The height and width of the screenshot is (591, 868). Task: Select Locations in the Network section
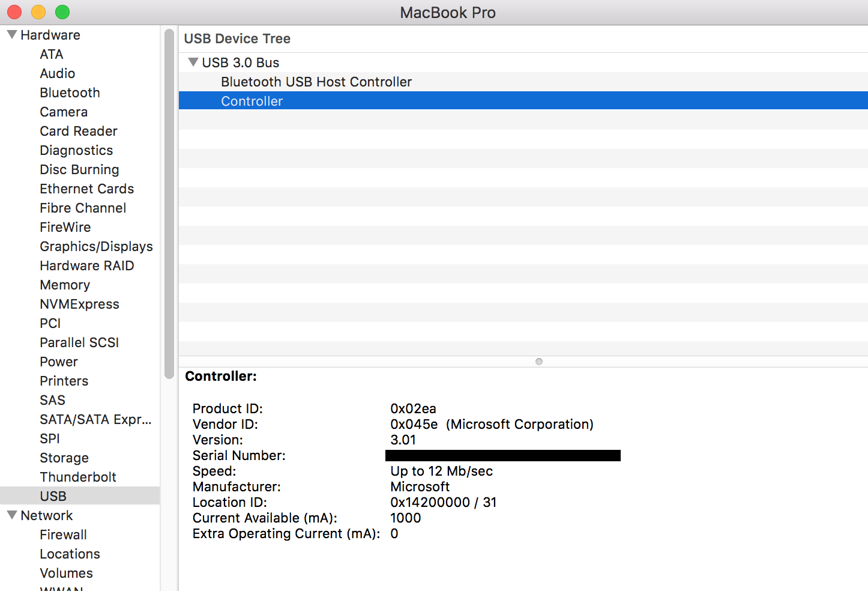coord(70,554)
